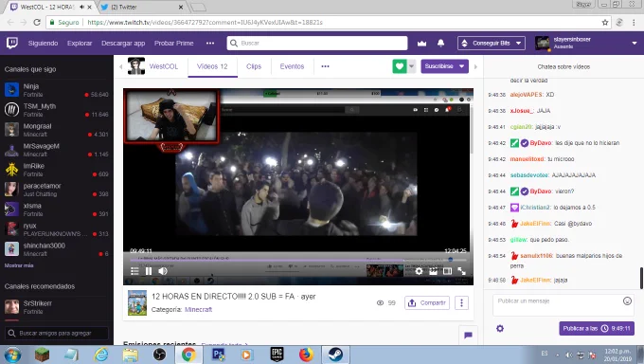
Task: Seek on video progress bar
Action: pyautogui.click(x=298, y=260)
